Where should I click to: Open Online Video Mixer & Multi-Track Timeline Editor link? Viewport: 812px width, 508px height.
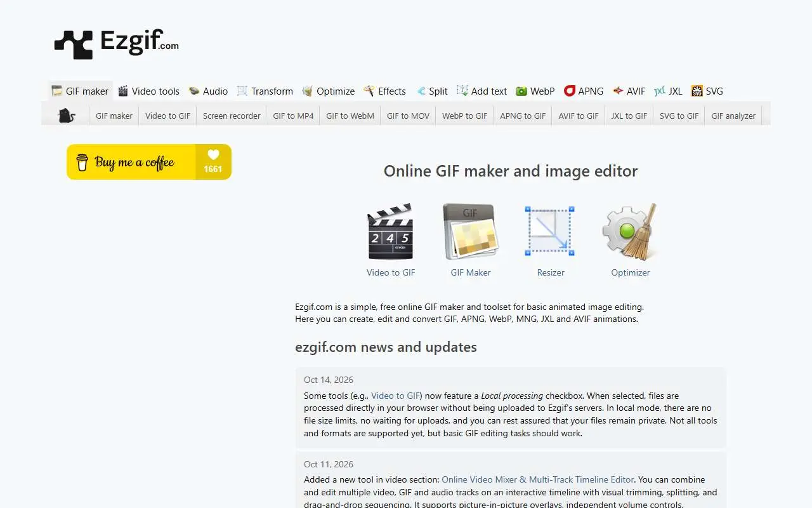(x=538, y=479)
